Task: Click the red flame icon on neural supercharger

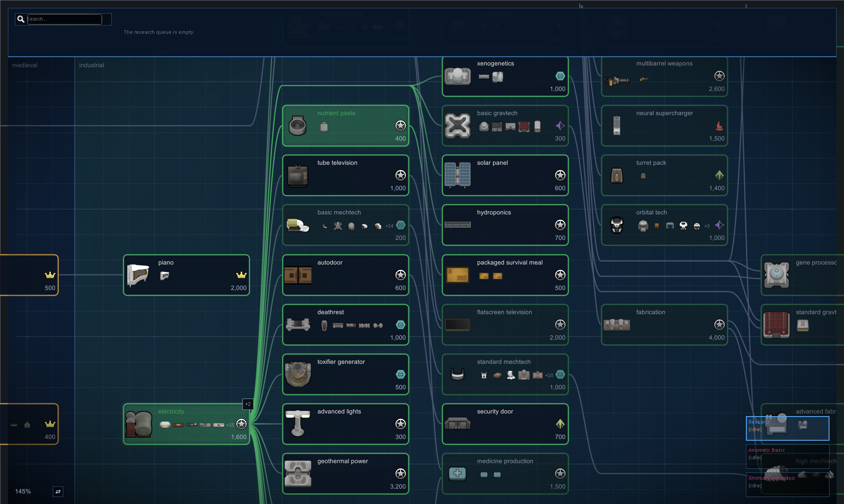Action: tap(719, 126)
